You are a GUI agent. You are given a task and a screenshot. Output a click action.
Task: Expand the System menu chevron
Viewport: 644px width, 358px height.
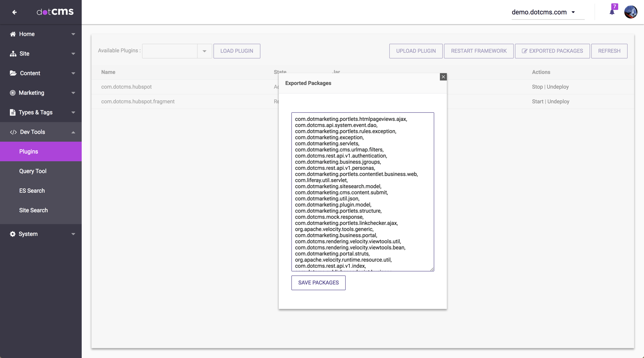point(73,234)
